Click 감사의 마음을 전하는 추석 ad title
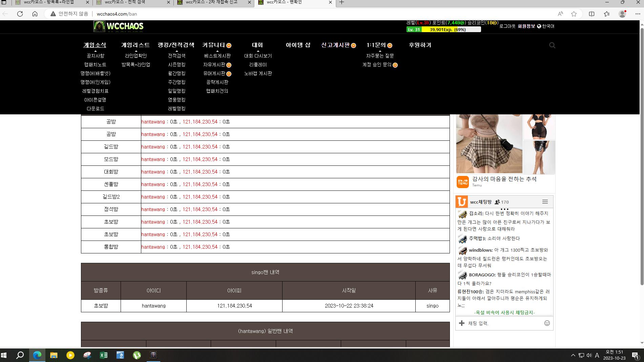Image resolution: width=644 pixels, height=362 pixels. click(504, 179)
